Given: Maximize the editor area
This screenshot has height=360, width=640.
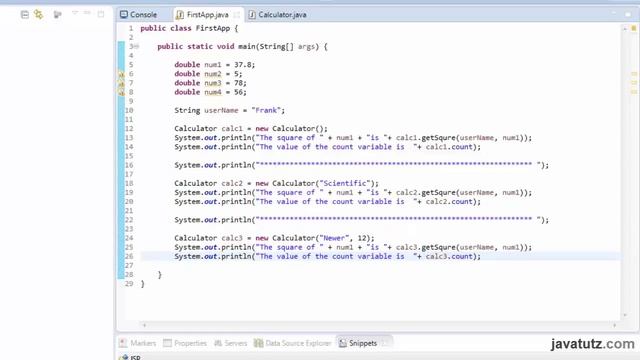Looking at the screenshot, I should coord(628,14).
